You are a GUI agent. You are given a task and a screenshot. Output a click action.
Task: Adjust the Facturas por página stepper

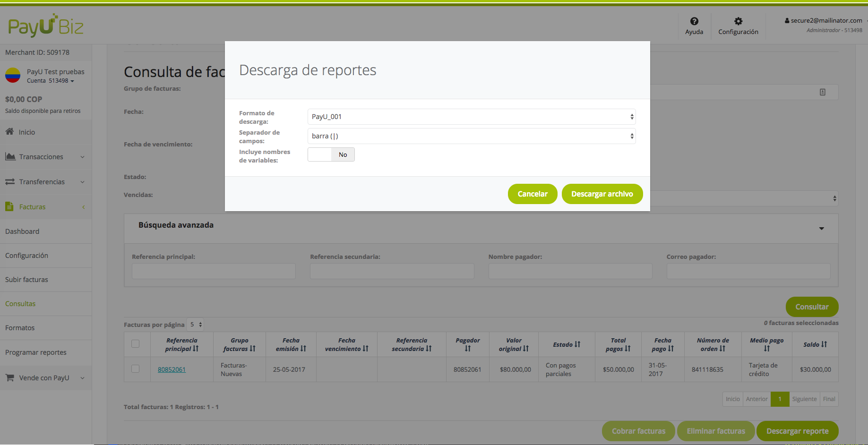(x=195, y=325)
